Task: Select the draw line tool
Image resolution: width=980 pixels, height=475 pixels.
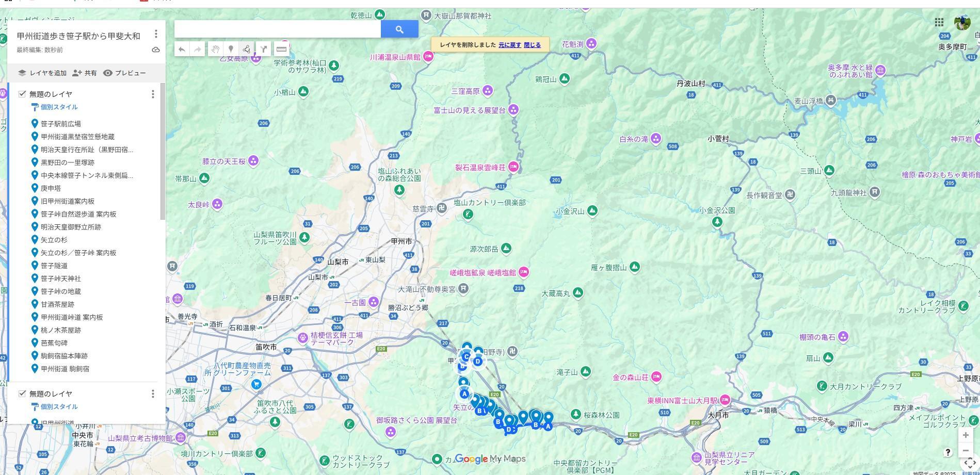Action: pos(247,50)
